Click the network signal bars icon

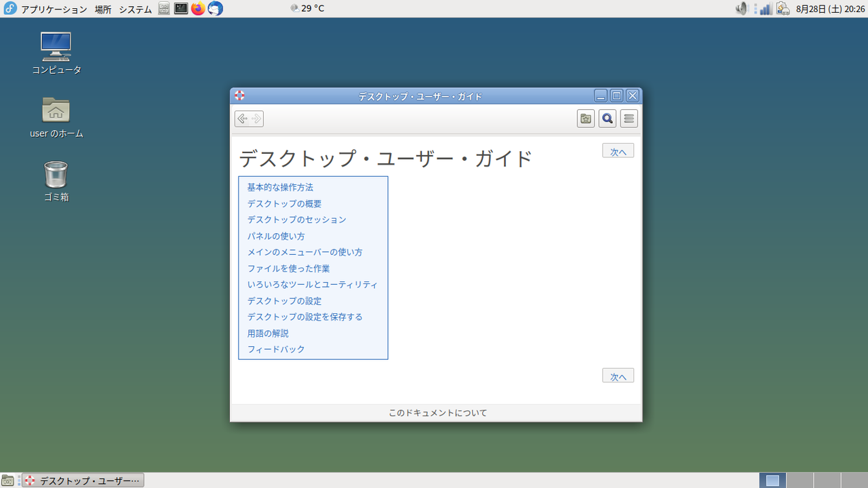click(765, 9)
